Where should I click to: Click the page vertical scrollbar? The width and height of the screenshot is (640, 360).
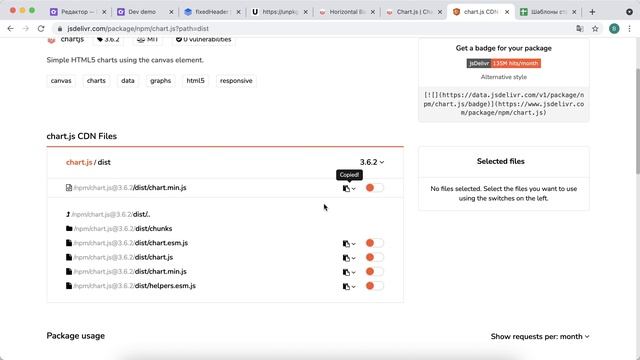pyautogui.click(x=637, y=122)
